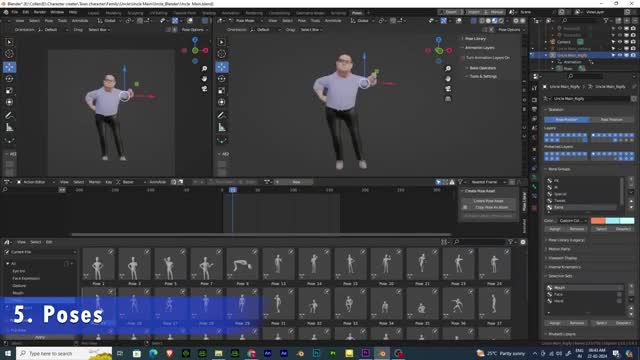Click orange bone group color swatch
The height and width of the screenshot is (360, 640).
(598, 221)
